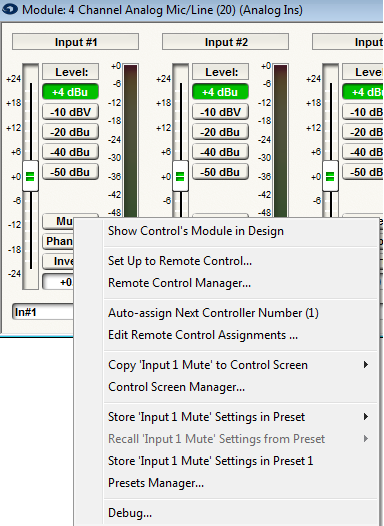Click the Input #1 gain fader handle
Screen dimensions: 384x526
pyautogui.click(x=30, y=176)
